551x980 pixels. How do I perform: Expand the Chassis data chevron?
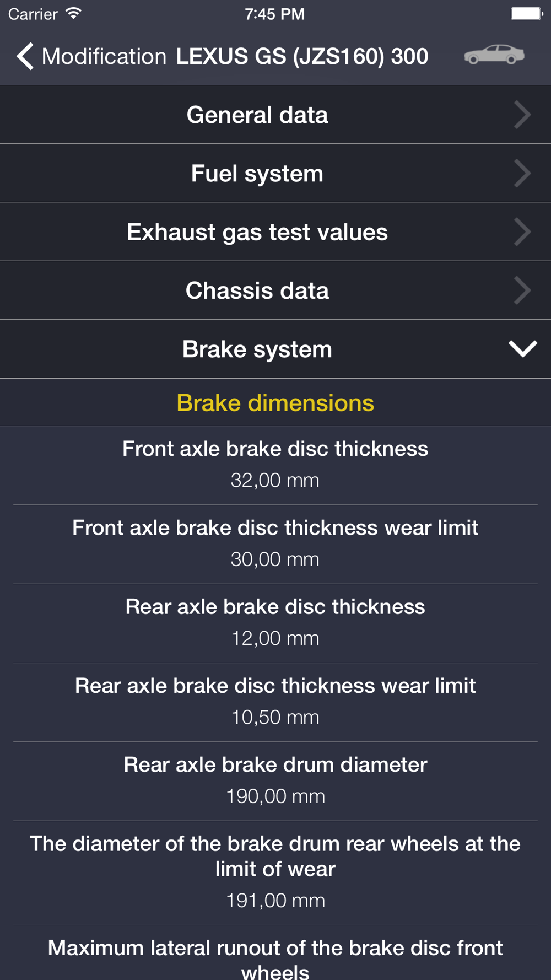pos(522,290)
